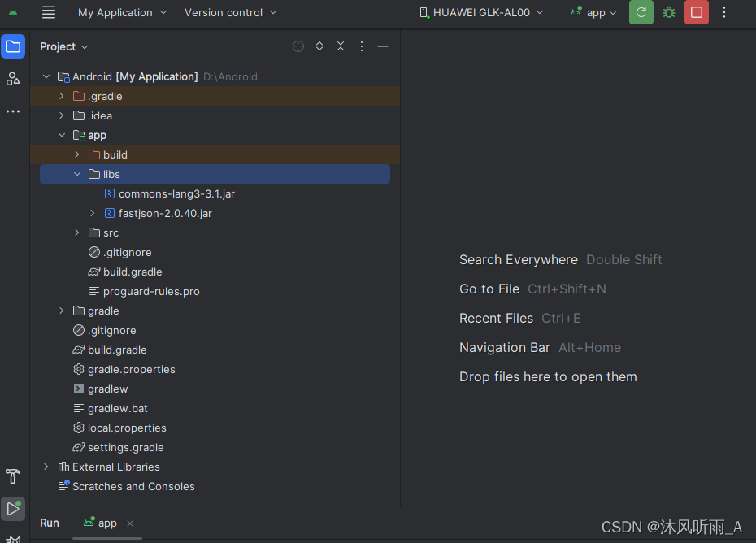Screen dimensions: 756x543
Task: Open the Run tool window icon
Action: [13, 509]
